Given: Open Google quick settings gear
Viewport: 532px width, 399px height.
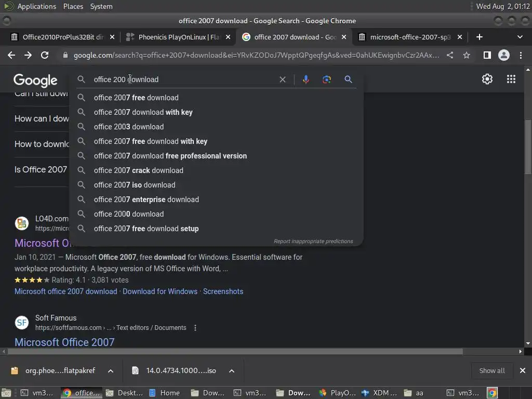Looking at the screenshot, I should point(487,79).
